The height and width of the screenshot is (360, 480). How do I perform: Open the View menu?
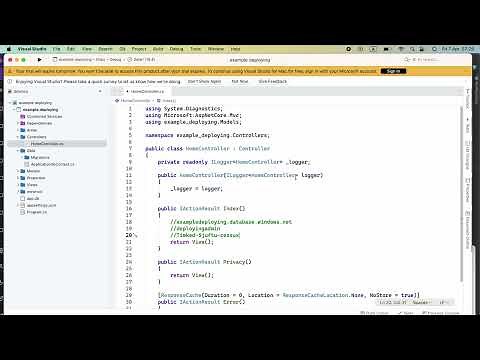(87, 49)
